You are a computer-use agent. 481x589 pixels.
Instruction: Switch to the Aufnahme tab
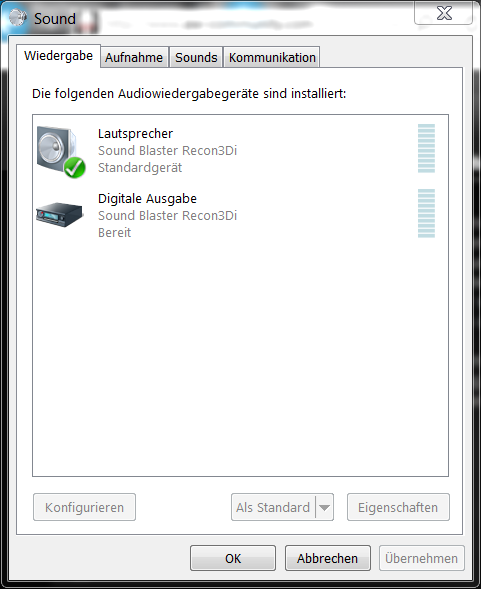pyautogui.click(x=134, y=57)
